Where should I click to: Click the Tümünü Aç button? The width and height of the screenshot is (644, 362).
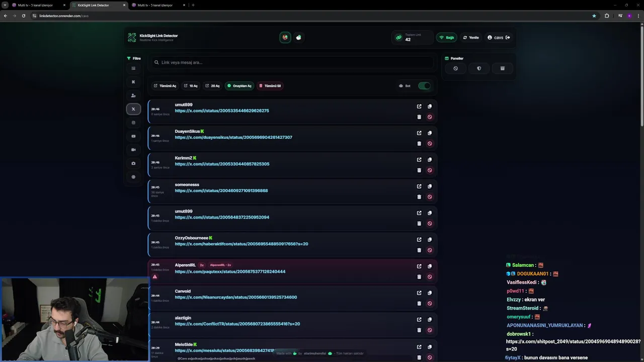[x=165, y=86]
